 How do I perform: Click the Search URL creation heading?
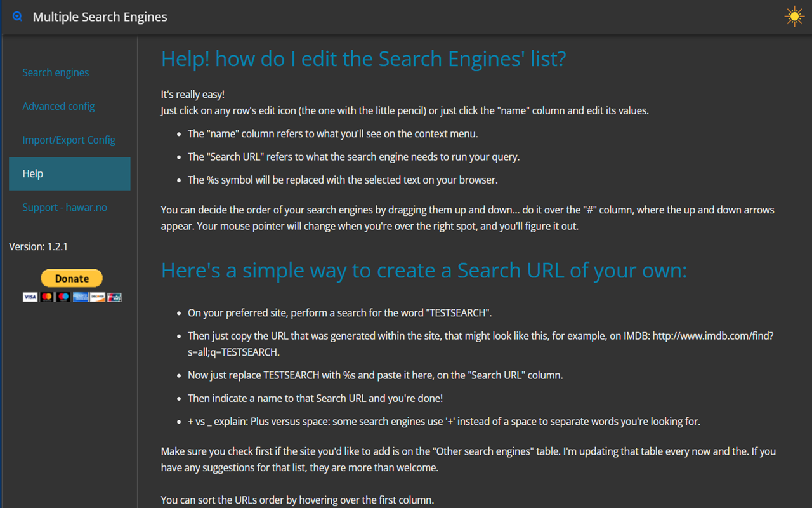coord(423,270)
